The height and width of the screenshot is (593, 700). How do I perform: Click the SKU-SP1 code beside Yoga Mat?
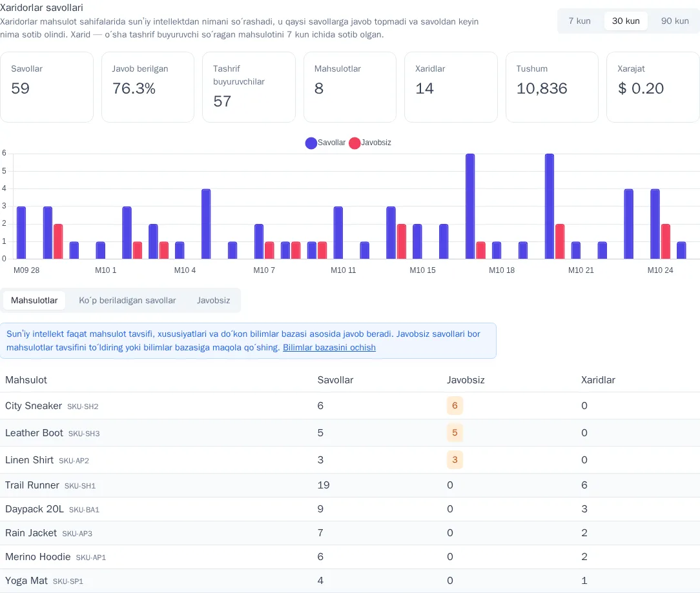pyautogui.click(x=68, y=581)
